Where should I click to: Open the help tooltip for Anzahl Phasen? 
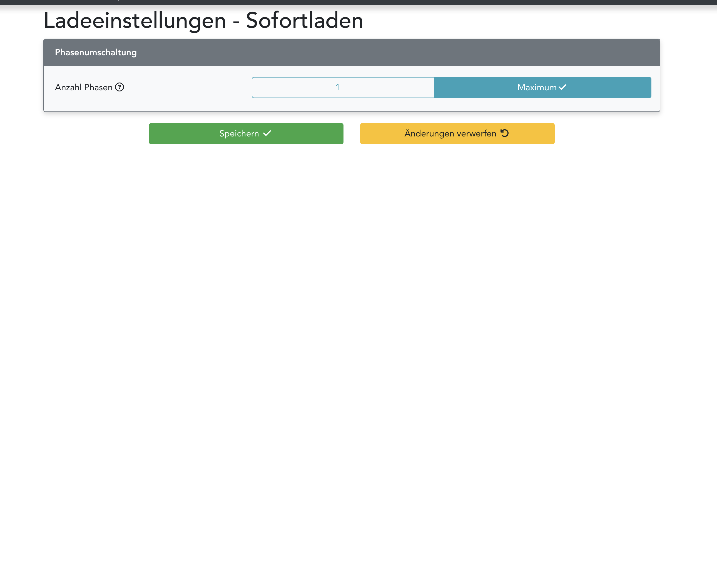(120, 87)
